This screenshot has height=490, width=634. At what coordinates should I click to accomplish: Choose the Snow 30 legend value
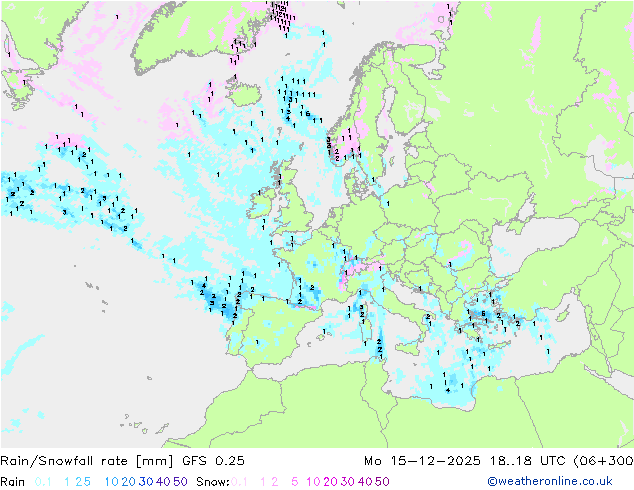click(348, 482)
